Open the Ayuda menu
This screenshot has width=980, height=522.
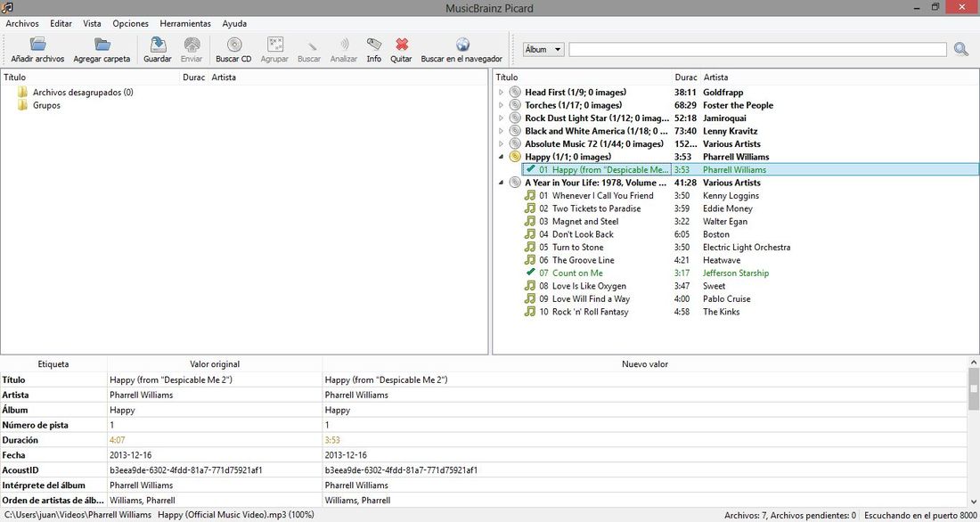pyautogui.click(x=234, y=24)
